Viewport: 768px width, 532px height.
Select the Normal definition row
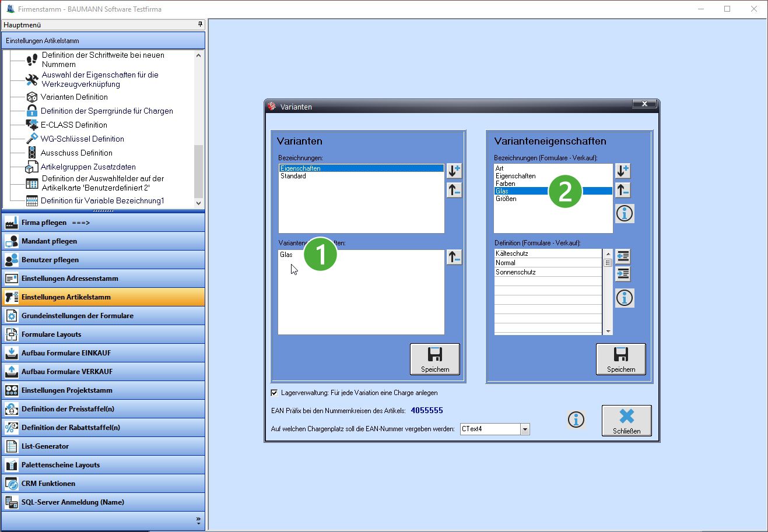548,263
